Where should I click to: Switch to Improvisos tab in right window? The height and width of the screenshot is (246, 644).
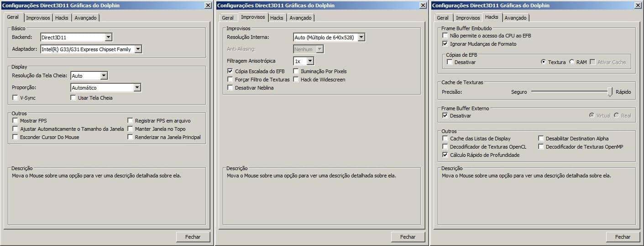(468, 18)
